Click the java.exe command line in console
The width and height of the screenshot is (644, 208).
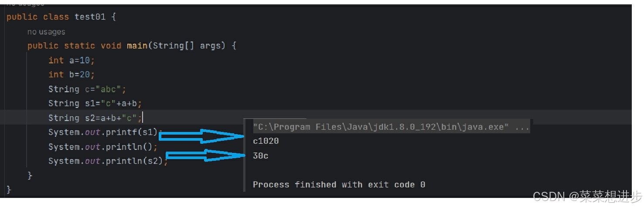391,127
